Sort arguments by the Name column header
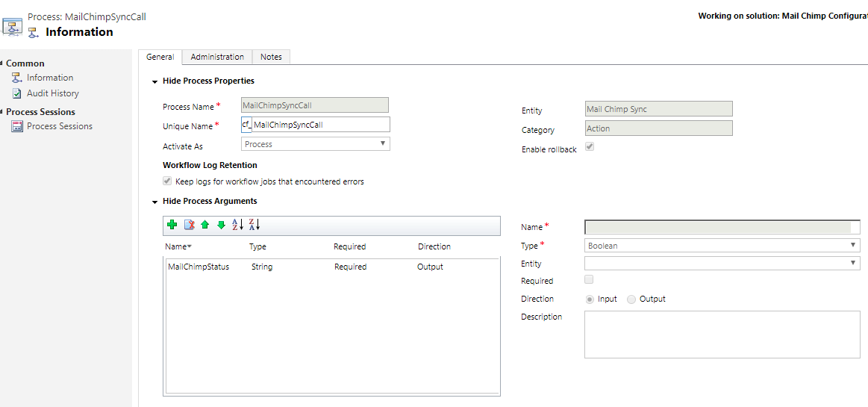This screenshot has height=407, width=868. pos(178,246)
